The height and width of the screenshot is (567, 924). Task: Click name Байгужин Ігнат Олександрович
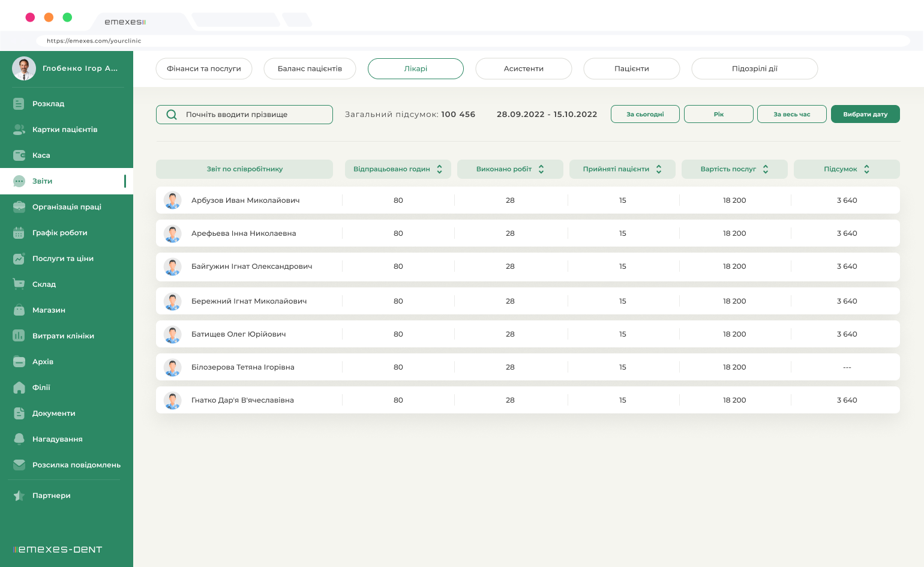coord(251,266)
